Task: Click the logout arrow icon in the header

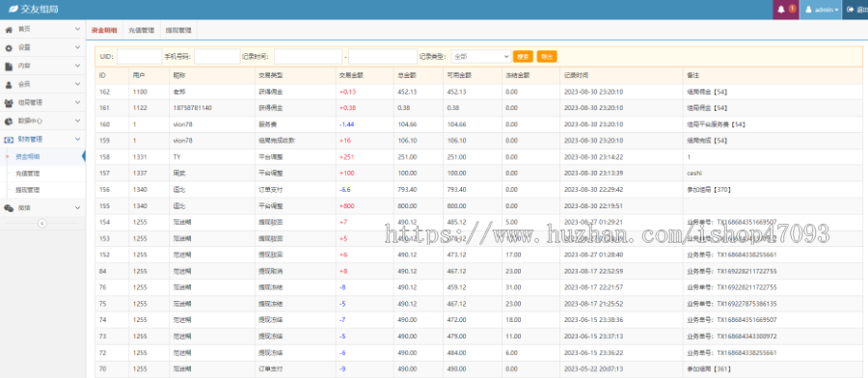Action: click(x=851, y=10)
